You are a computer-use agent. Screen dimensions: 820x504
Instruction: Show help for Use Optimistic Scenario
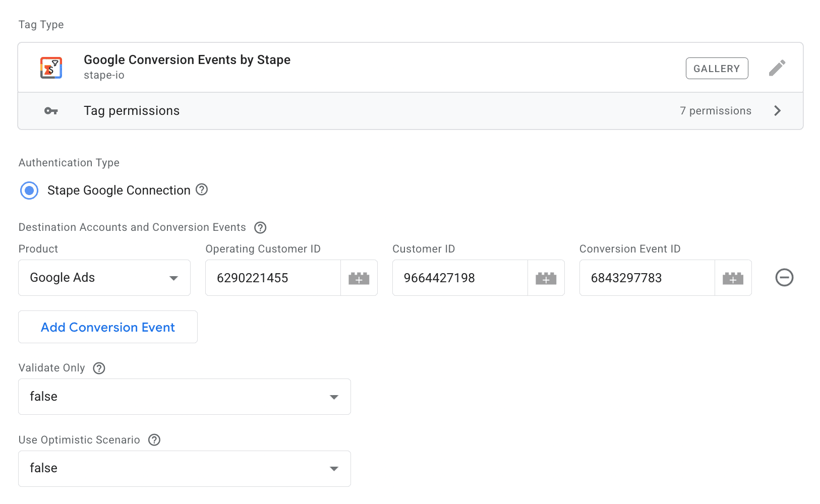(154, 440)
